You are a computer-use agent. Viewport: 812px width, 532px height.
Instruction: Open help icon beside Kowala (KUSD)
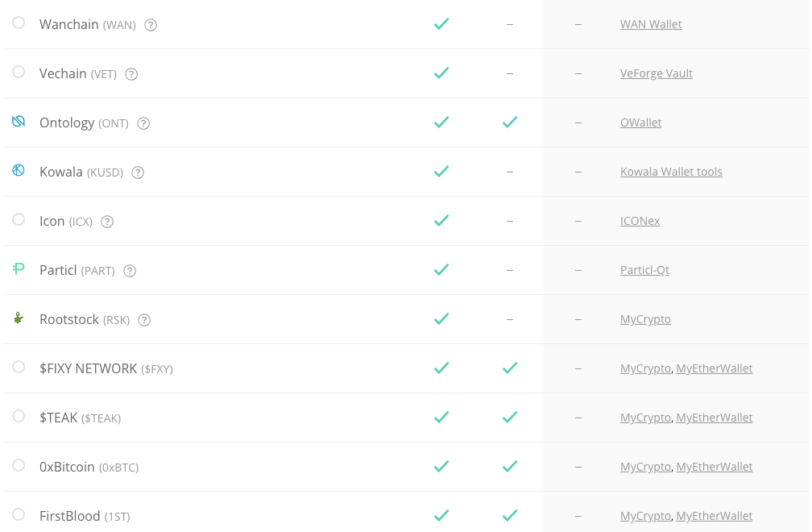tap(138, 172)
